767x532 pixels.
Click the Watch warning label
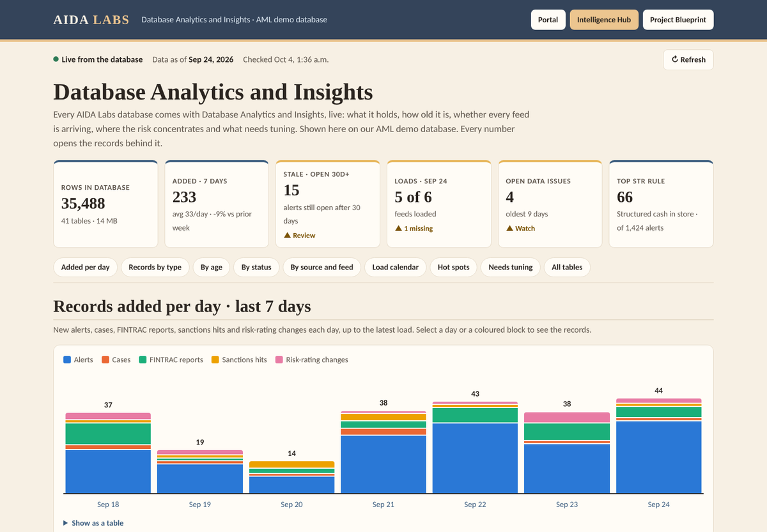[x=520, y=228]
